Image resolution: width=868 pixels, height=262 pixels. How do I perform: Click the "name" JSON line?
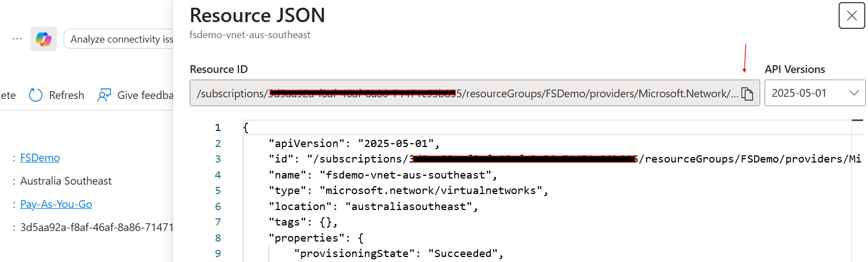tap(383, 175)
